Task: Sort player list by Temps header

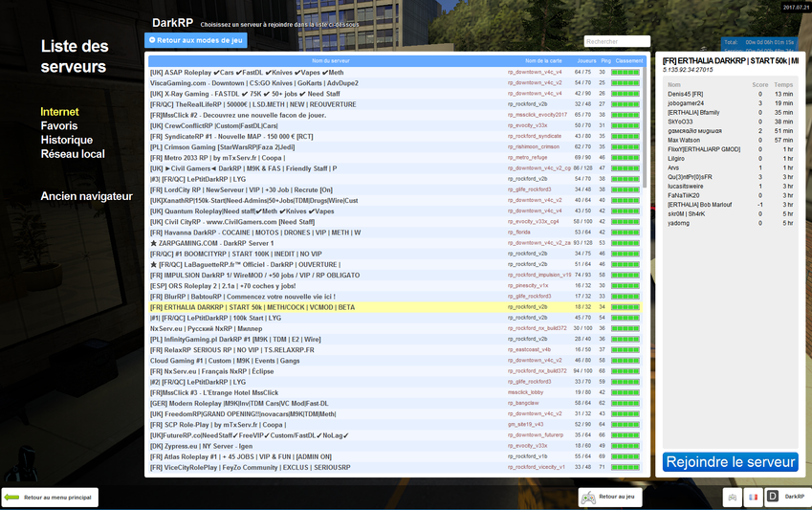Action: 783,85
